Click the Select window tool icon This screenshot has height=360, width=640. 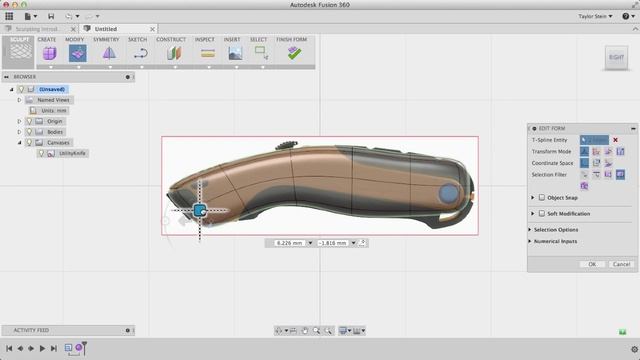261,53
